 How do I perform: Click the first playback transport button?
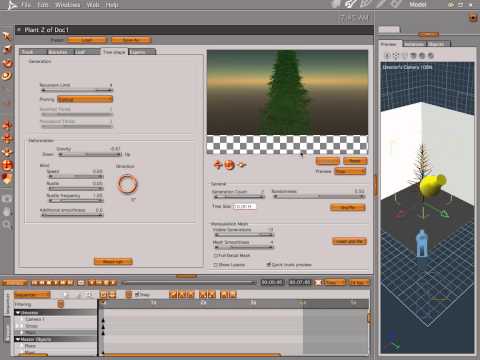pos(34,283)
